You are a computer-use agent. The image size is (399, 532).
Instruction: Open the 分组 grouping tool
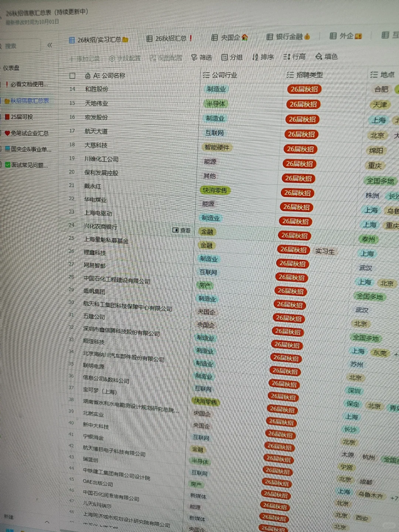click(x=232, y=57)
